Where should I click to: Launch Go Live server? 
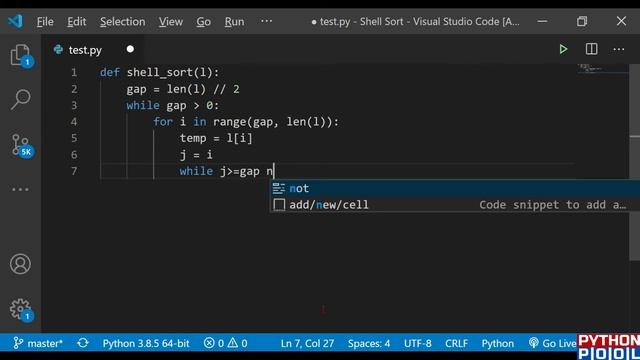click(x=553, y=343)
